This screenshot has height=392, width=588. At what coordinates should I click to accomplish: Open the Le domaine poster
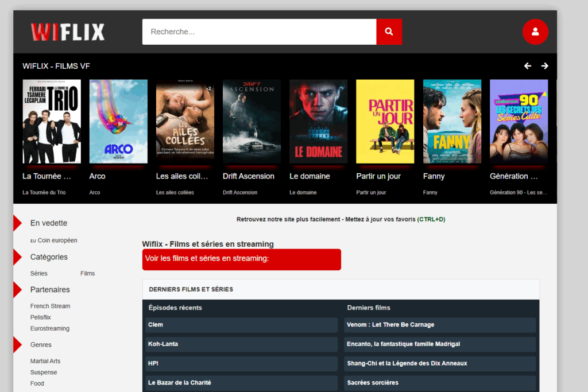[x=318, y=122]
